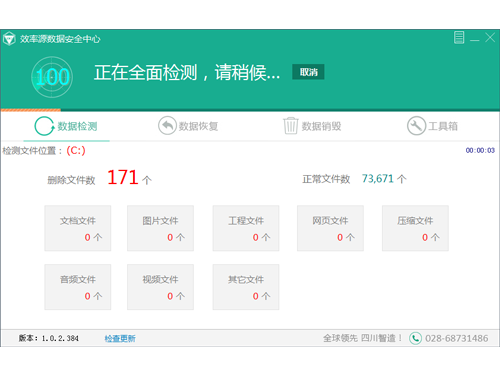Click the phone number 028-68731486
Screen dimensions: 500x375
pos(457,338)
